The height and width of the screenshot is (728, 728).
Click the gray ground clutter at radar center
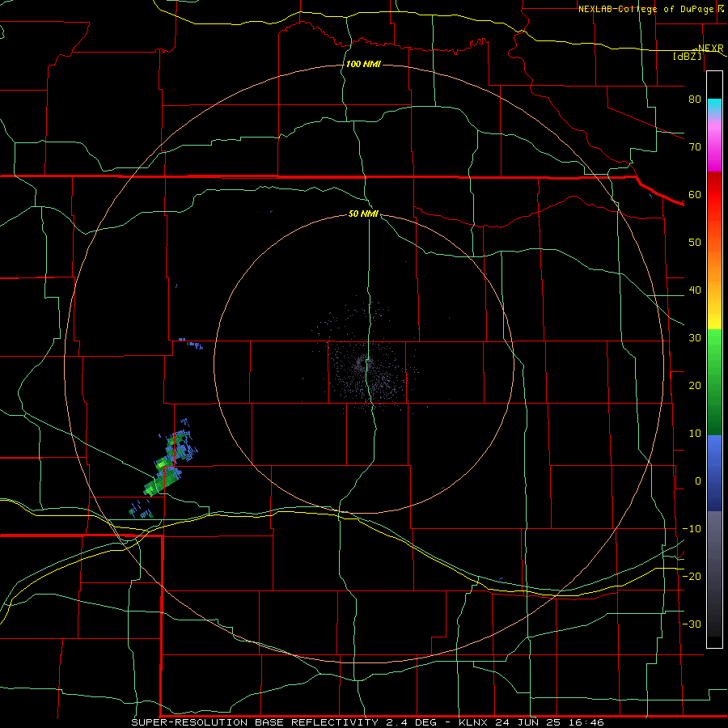[364, 365]
